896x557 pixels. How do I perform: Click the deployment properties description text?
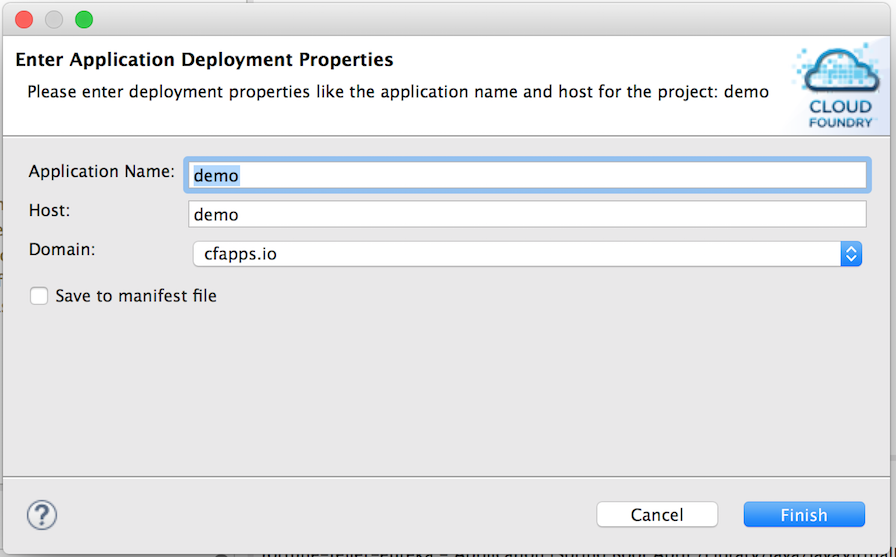(397, 92)
